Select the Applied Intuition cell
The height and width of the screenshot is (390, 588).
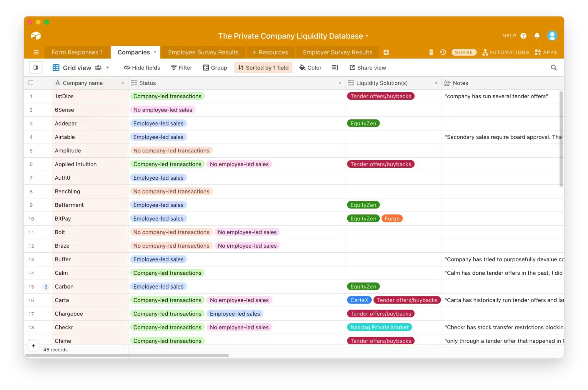coord(90,164)
